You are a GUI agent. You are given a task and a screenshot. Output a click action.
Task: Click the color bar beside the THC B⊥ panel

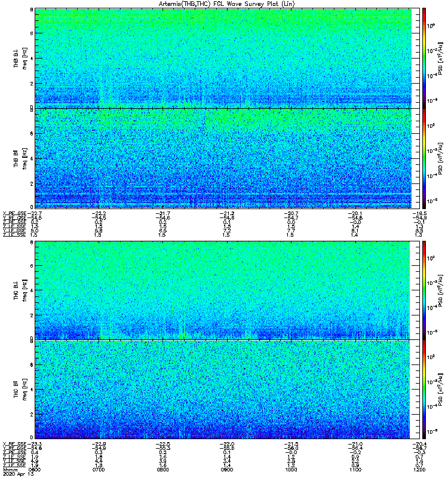click(424, 290)
